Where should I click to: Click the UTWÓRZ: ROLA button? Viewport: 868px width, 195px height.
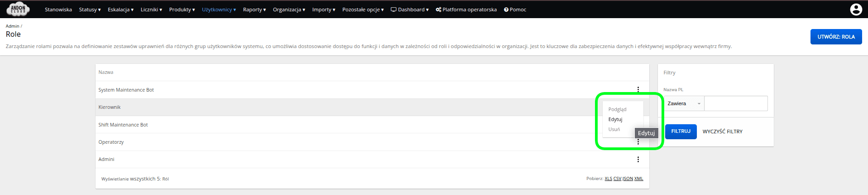click(836, 37)
